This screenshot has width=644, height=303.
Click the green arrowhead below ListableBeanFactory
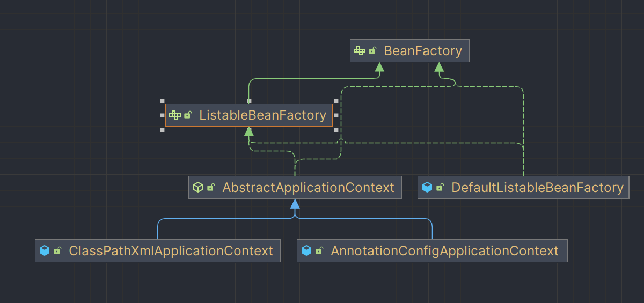[x=249, y=131]
